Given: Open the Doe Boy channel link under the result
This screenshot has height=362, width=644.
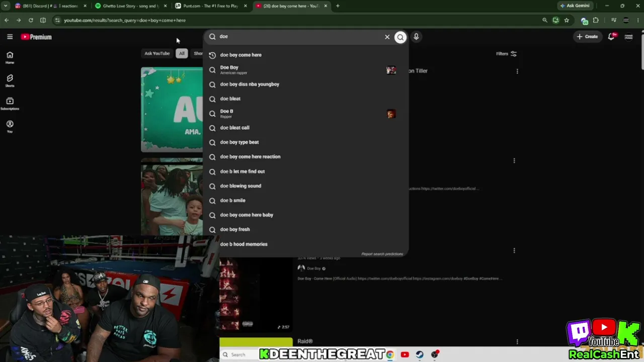Looking at the screenshot, I should coord(313,268).
